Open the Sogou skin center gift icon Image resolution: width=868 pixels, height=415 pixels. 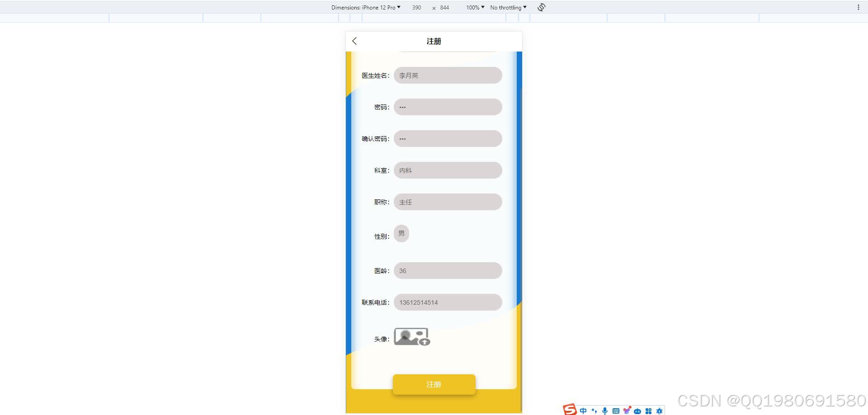click(x=627, y=410)
